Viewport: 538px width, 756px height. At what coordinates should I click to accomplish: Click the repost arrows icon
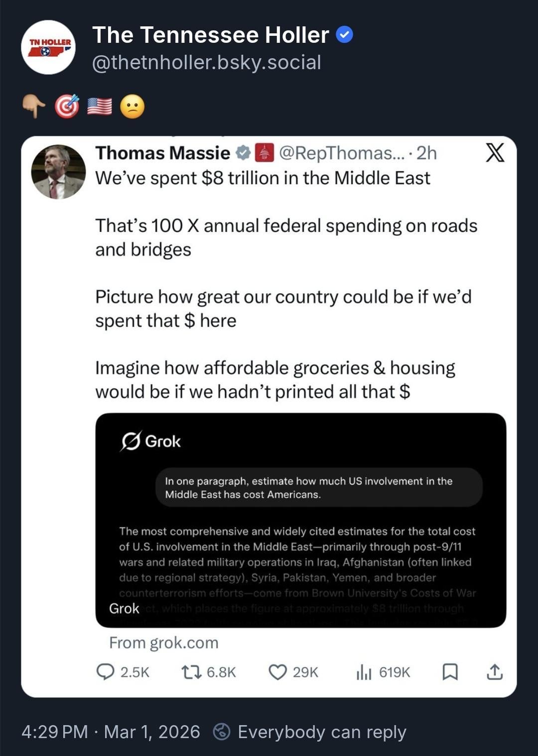coord(191,672)
